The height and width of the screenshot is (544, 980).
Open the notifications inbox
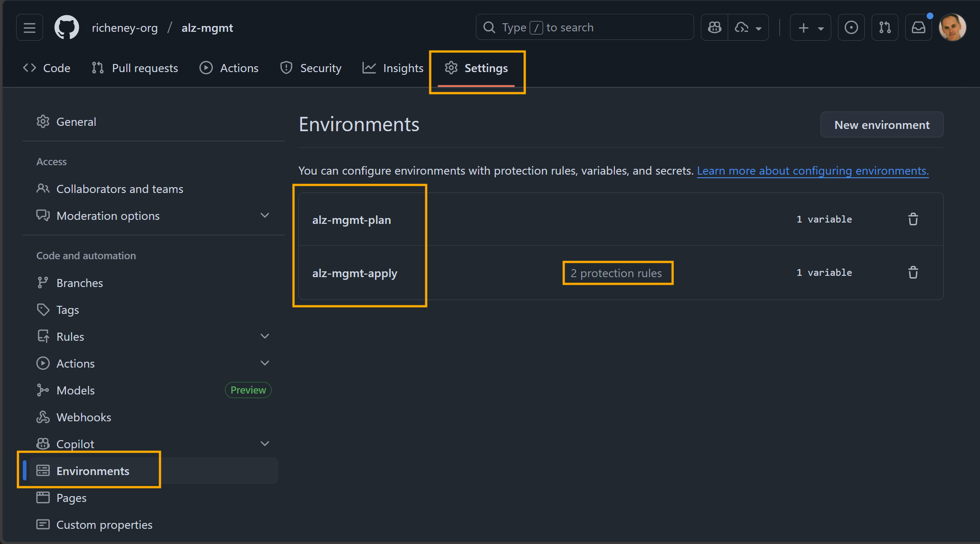coord(919,27)
